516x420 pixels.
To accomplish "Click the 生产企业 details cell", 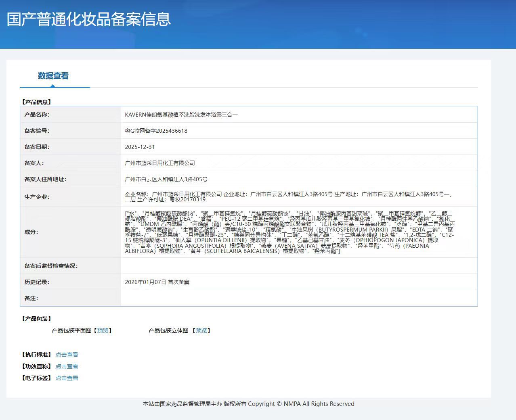I will pyautogui.click(x=299, y=197).
